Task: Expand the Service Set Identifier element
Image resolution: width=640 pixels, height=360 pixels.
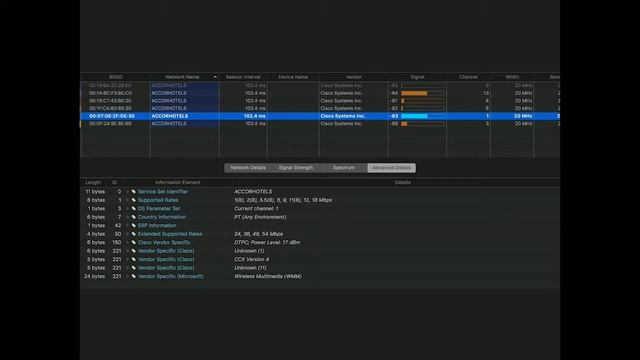Action: [x=127, y=191]
